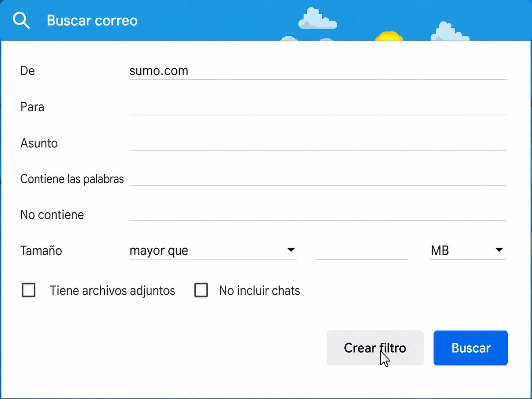532x399 pixels.
Task: Click the Tamaño label text
Action: pyautogui.click(x=41, y=251)
